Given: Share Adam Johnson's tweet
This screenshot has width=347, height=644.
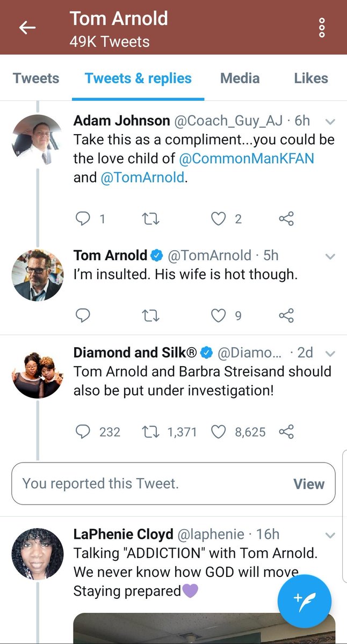Looking at the screenshot, I should [286, 218].
